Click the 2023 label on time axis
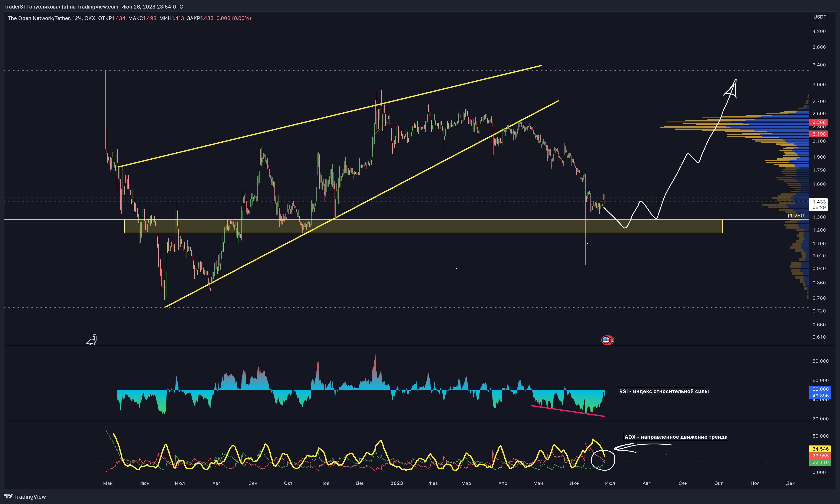This screenshot has height=504, width=840. tap(396, 483)
